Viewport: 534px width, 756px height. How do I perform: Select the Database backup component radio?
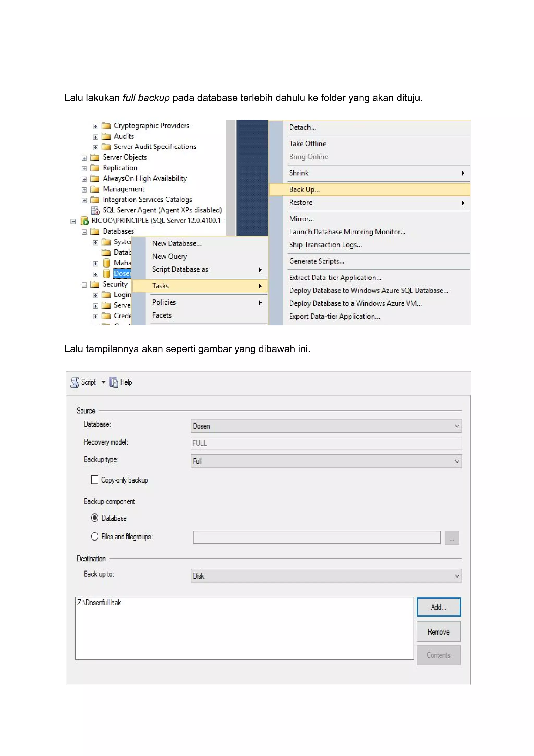[95, 518]
